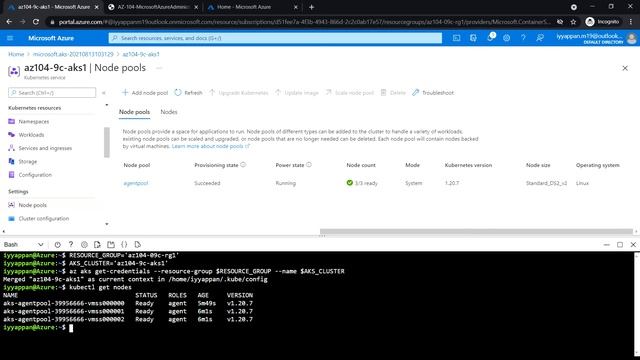The image size is (640, 360).
Task: Open Directories and subscriptions filter icon
Action: 473,38
